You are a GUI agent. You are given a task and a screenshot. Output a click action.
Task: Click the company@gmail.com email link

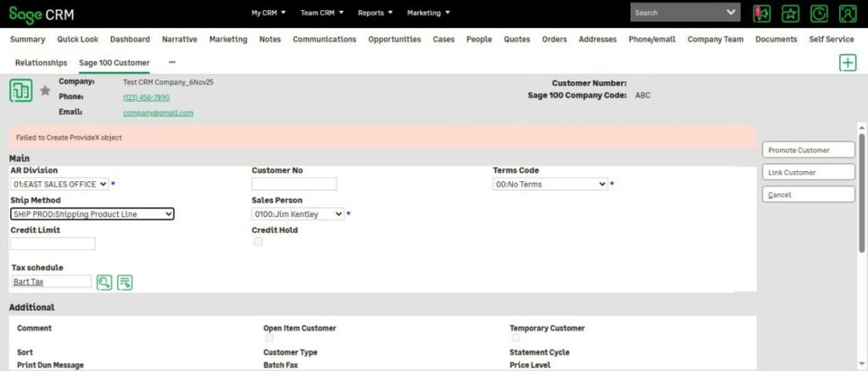[158, 113]
